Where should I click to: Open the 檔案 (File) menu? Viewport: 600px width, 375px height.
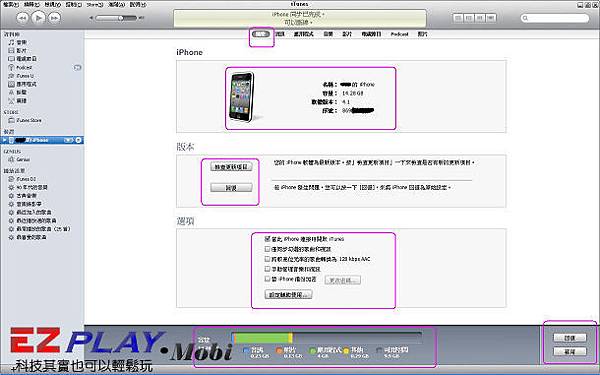(x=11, y=5)
